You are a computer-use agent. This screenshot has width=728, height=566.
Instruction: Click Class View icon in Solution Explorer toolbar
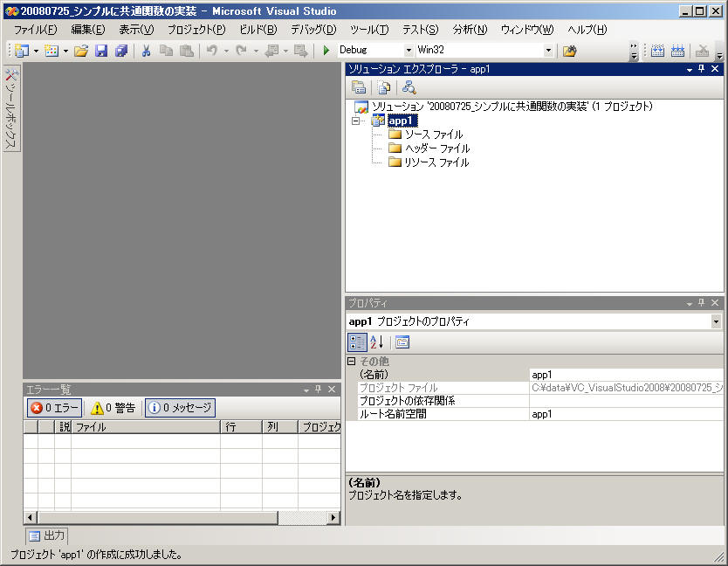tap(409, 87)
